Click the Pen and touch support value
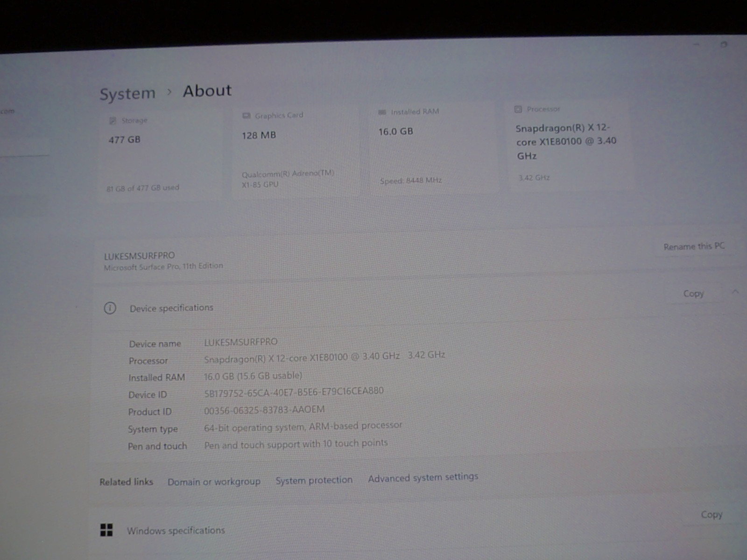 click(x=296, y=444)
